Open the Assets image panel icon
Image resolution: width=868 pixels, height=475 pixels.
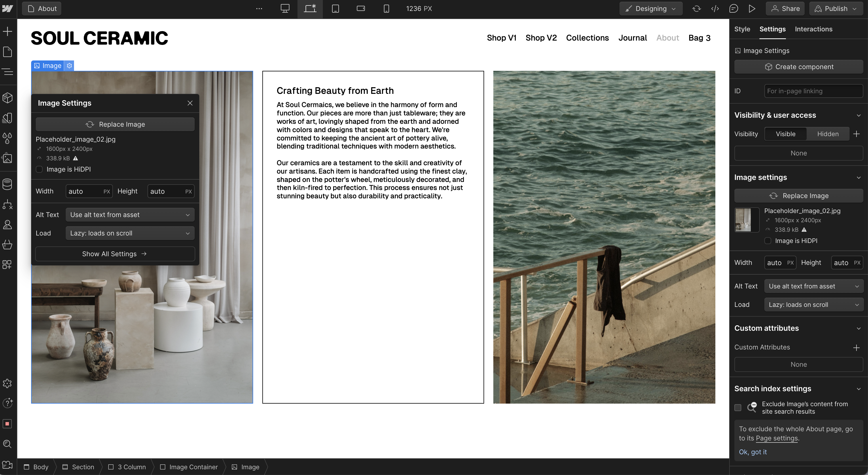pyautogui.click(x=7, y=158)
